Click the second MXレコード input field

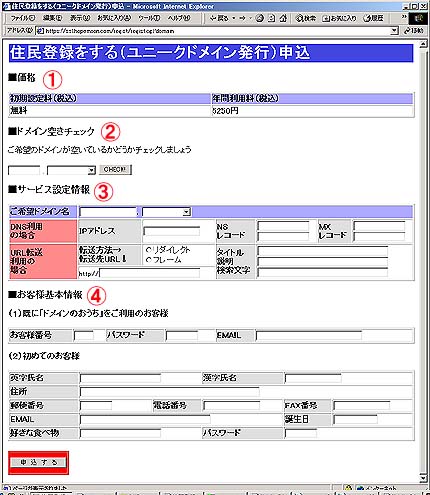tap(379, 236)
